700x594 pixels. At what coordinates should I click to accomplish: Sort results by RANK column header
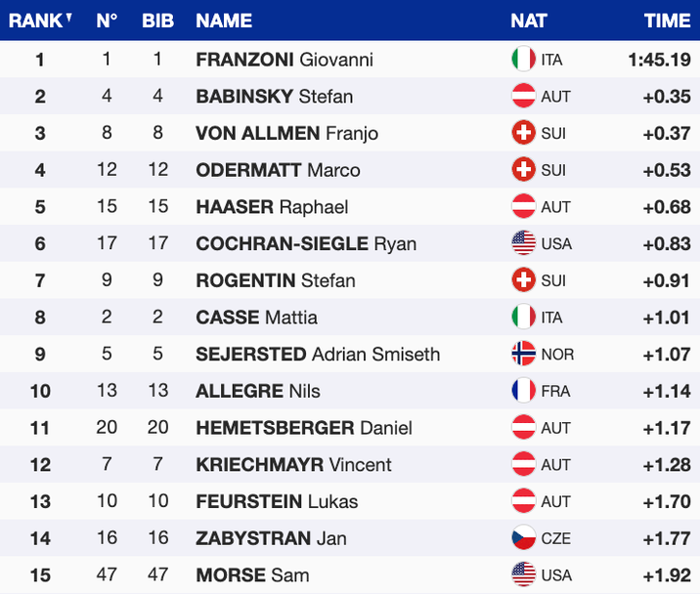click(x=39, y=21)
